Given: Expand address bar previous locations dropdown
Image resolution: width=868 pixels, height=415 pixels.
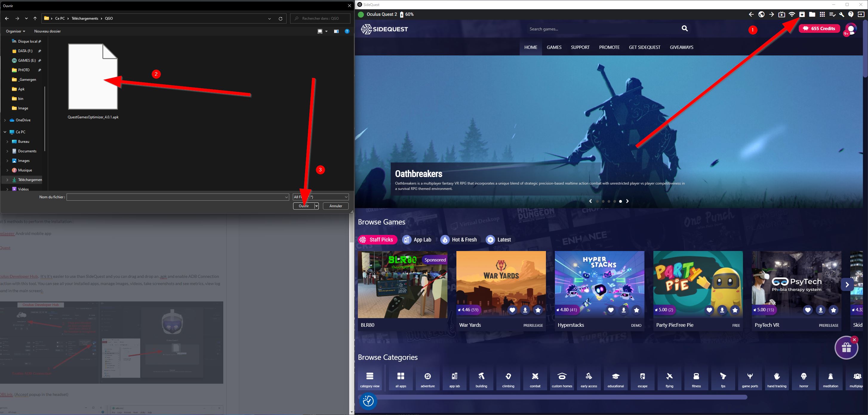Looking at the screenshot, I should 269,18.
